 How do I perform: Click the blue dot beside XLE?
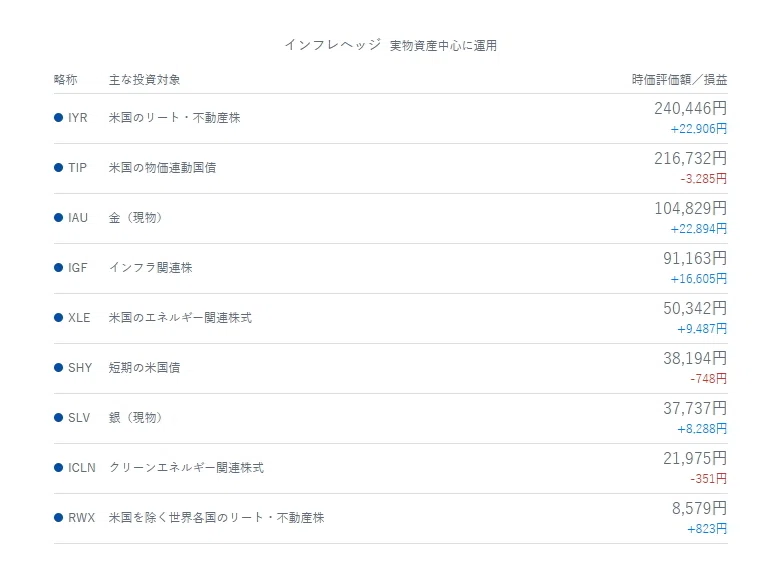(58, 317)
